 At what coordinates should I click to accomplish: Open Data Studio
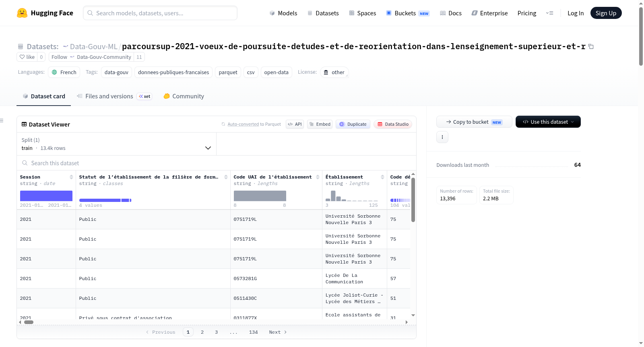point(393,124)
